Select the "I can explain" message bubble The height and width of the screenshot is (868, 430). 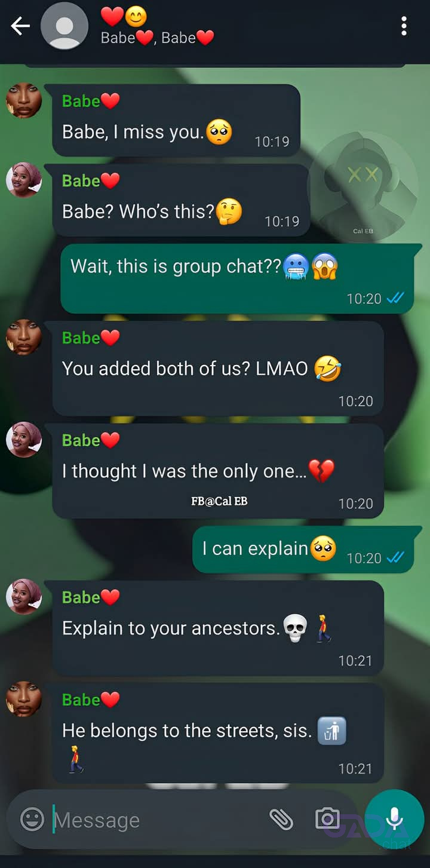(307, 550)
